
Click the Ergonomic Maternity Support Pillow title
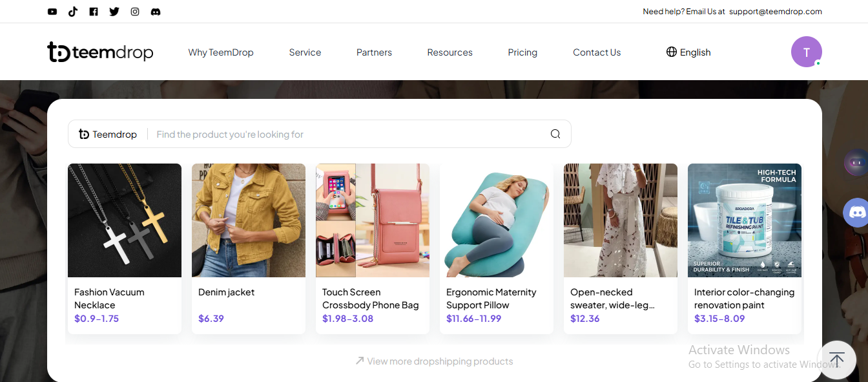[x=491, y=299]
